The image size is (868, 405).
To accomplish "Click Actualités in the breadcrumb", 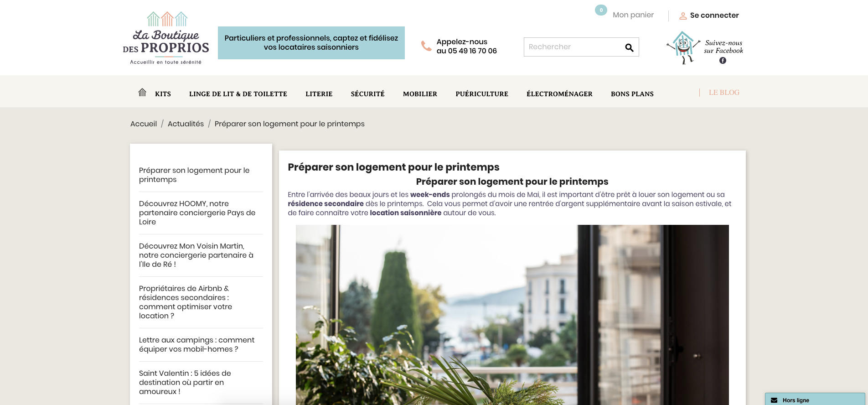I will click(x=186, y=124).
